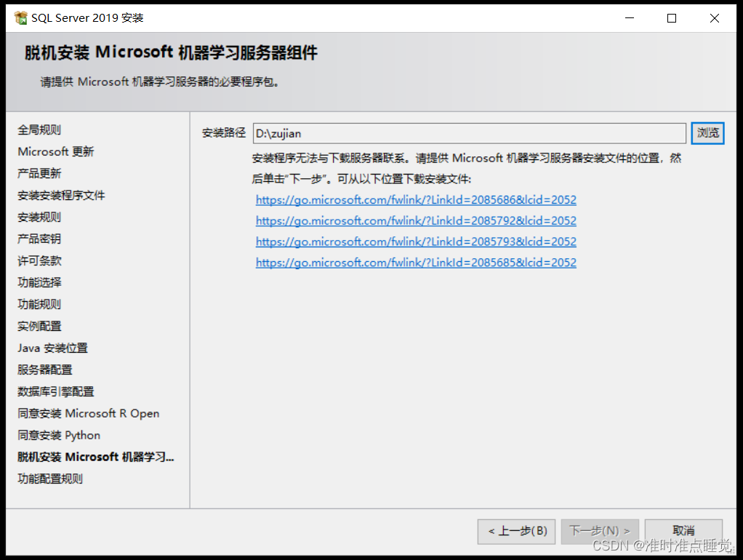
Task: Select the 数据库引擎配置 step
Action: (56, 392)
